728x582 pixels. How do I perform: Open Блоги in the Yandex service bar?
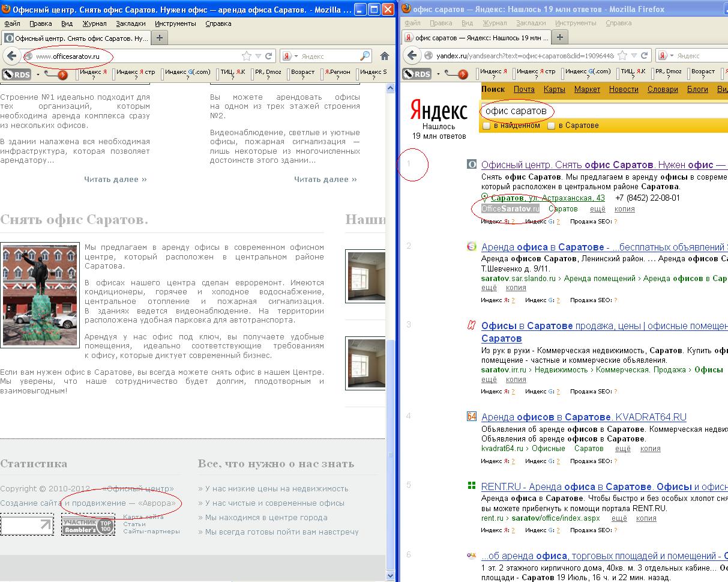pos(697,89)
